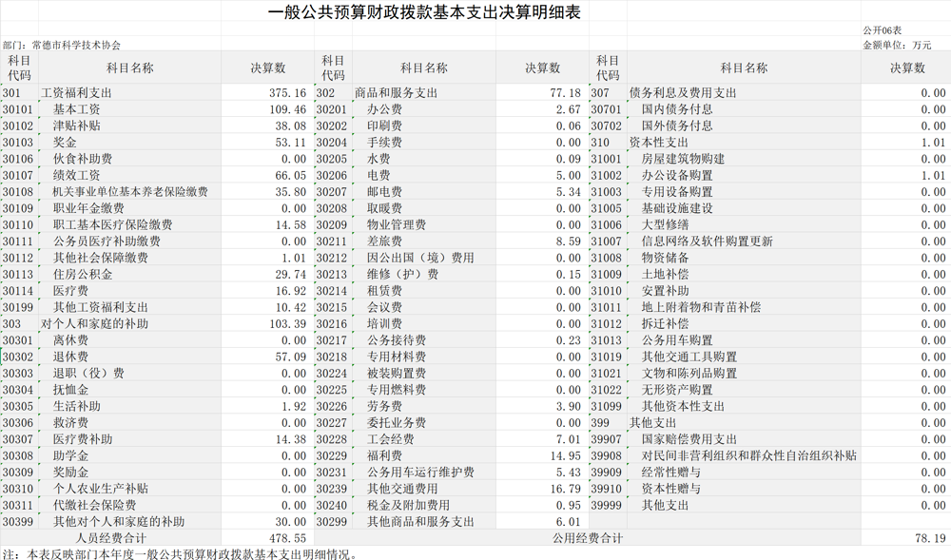Click the 税金及附加费用 cell

click(x=408, y=506)
